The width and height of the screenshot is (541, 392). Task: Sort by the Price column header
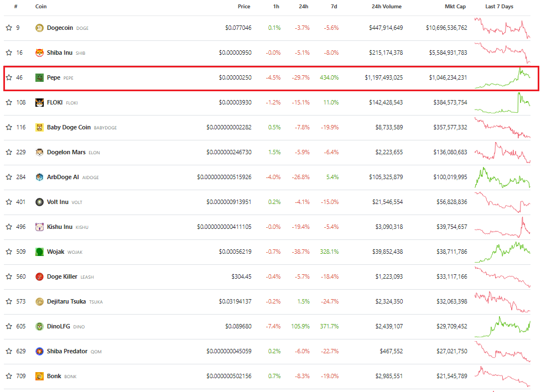point(244,7)
